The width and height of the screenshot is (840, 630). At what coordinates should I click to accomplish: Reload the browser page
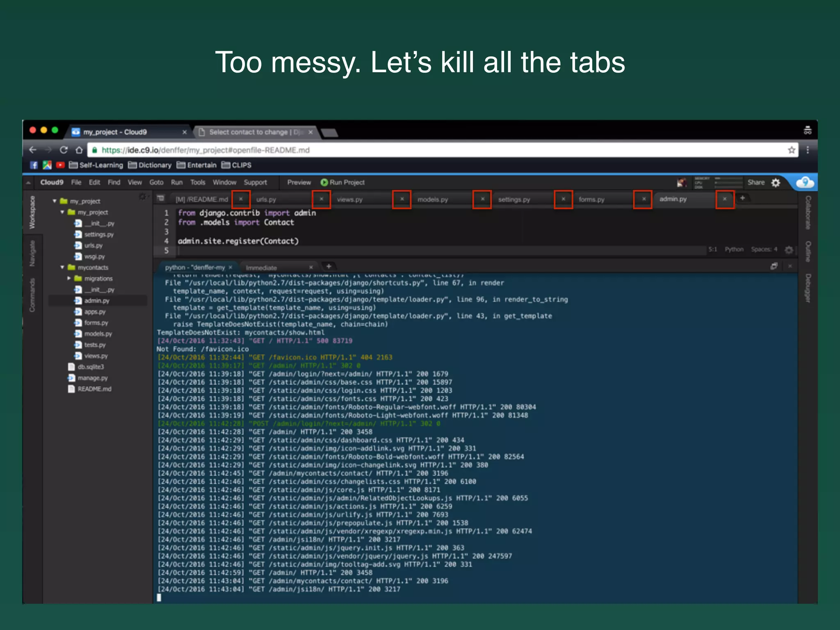tap(64, 150)
